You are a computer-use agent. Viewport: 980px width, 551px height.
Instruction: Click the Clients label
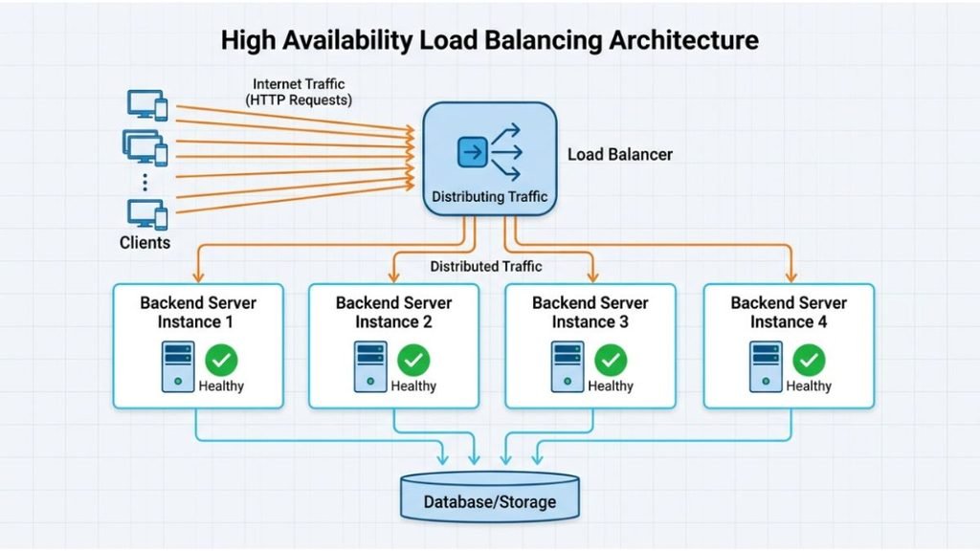click(x=145, y=242)
